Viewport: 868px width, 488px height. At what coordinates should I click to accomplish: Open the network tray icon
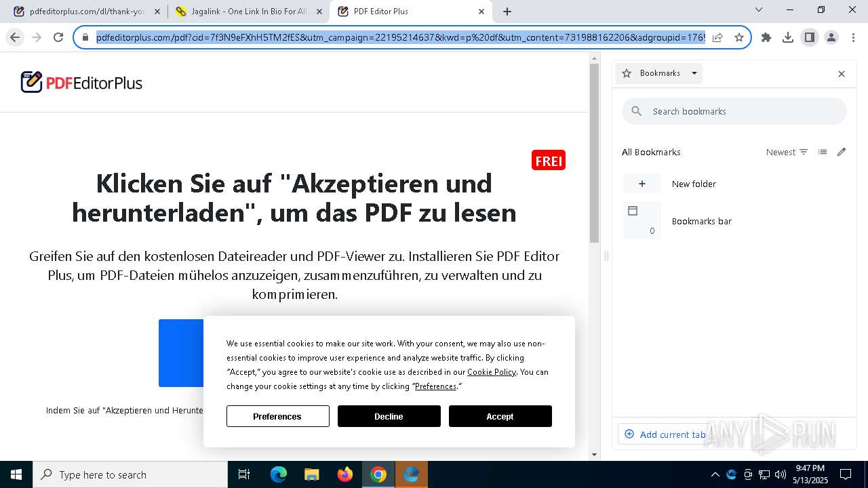tap(764, 474)
